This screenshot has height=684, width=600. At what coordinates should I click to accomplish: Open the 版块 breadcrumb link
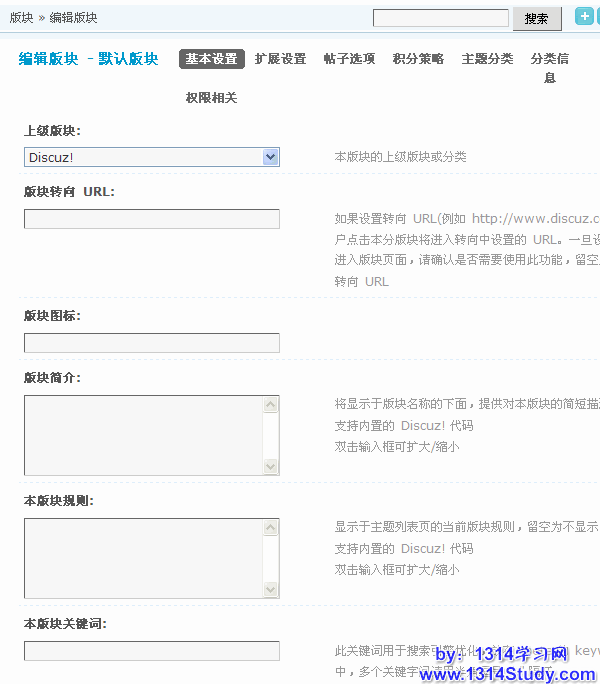[x=21, y=18]
